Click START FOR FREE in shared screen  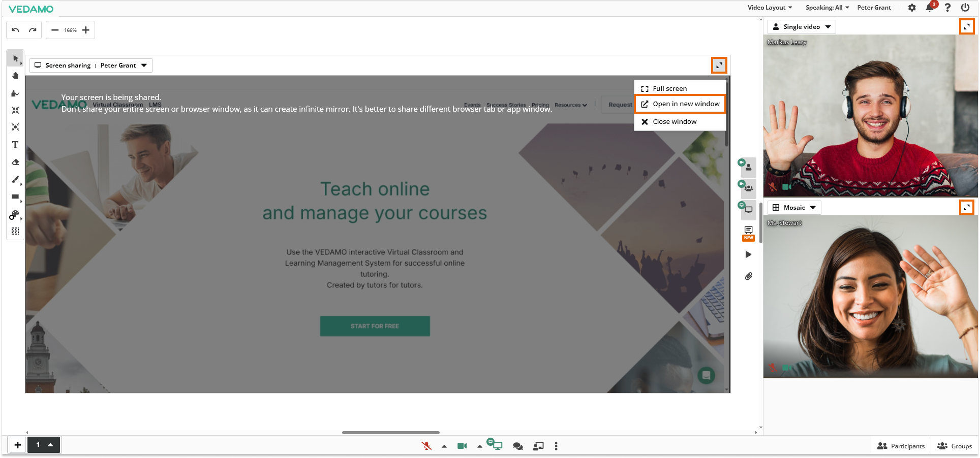click(x=375, y=326)
